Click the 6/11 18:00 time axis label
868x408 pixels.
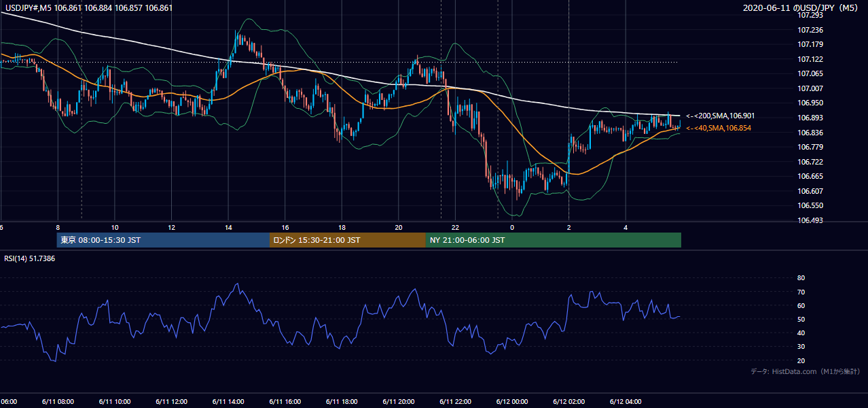[x=342, y=401]
